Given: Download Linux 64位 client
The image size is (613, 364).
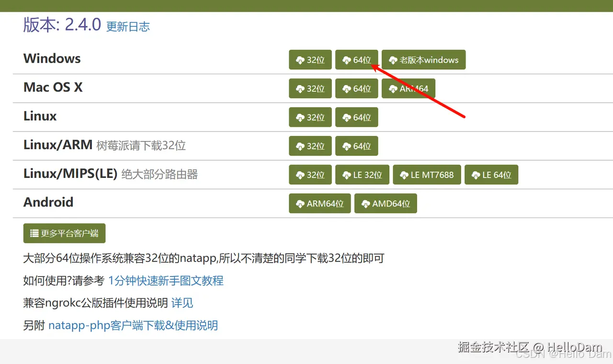Looking at the screenshot, I should pos(357,117).
